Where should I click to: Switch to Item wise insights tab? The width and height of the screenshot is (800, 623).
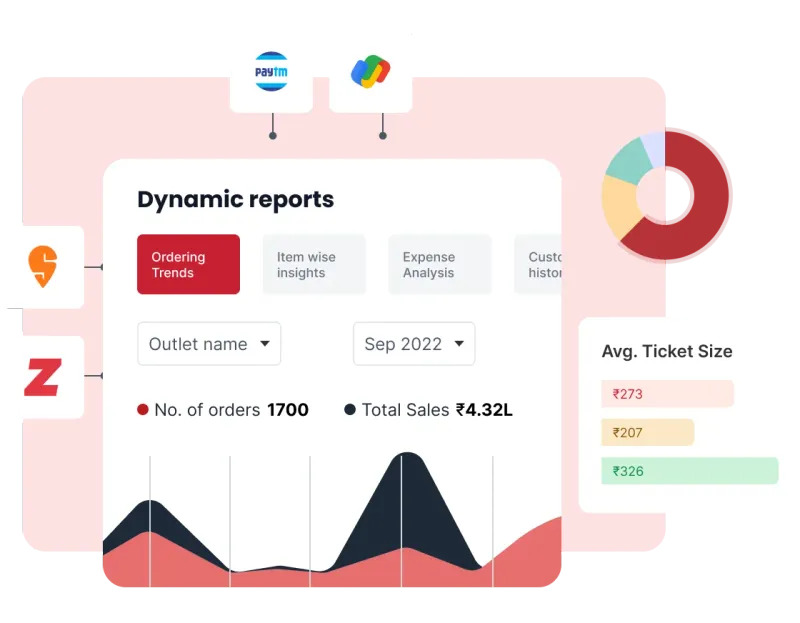click(x=314, y=265)
